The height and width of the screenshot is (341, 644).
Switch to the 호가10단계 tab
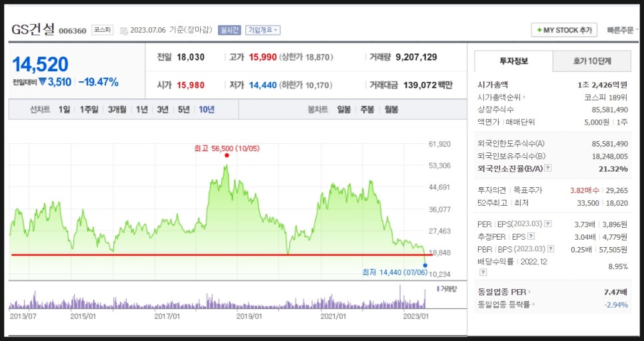pyautogui.click(x=592, y=61)
